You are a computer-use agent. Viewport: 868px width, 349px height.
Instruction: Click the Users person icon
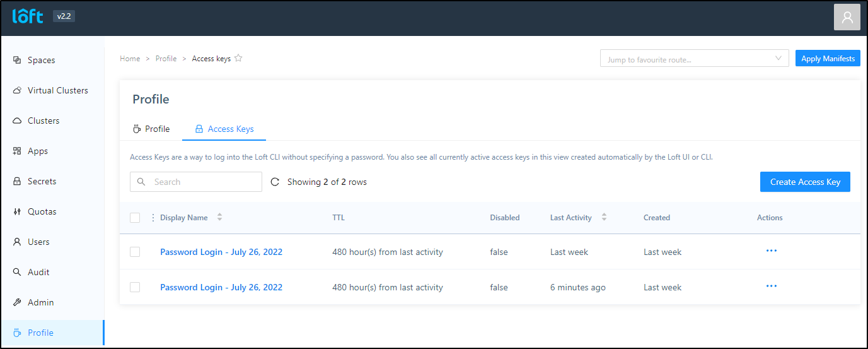pyautogui.click(x=17, y=242)
